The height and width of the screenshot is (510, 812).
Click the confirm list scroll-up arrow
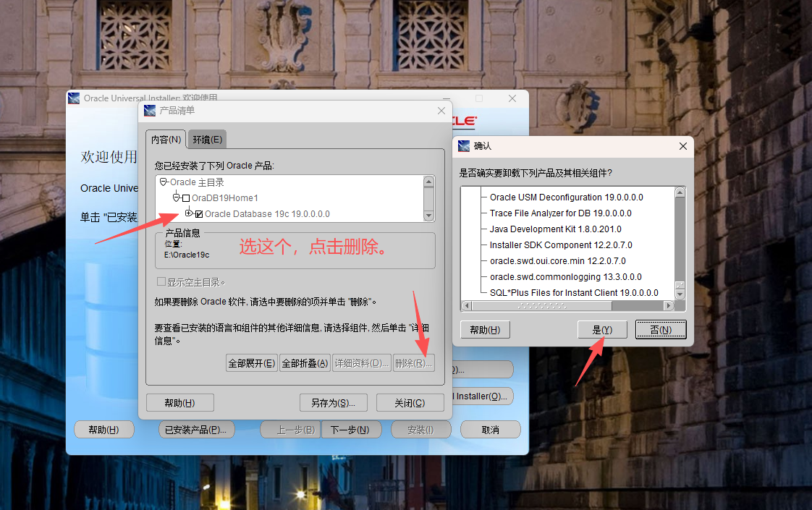coord(680,192)
